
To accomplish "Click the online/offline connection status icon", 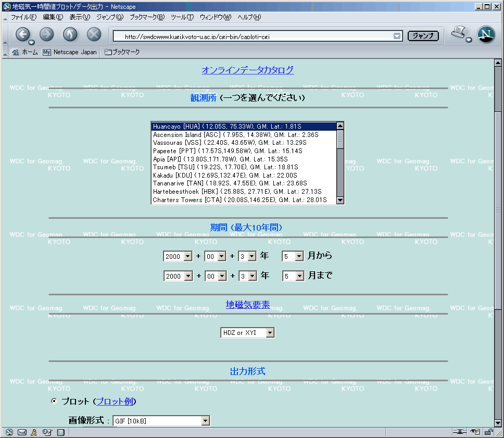I will tap(460, 432).
